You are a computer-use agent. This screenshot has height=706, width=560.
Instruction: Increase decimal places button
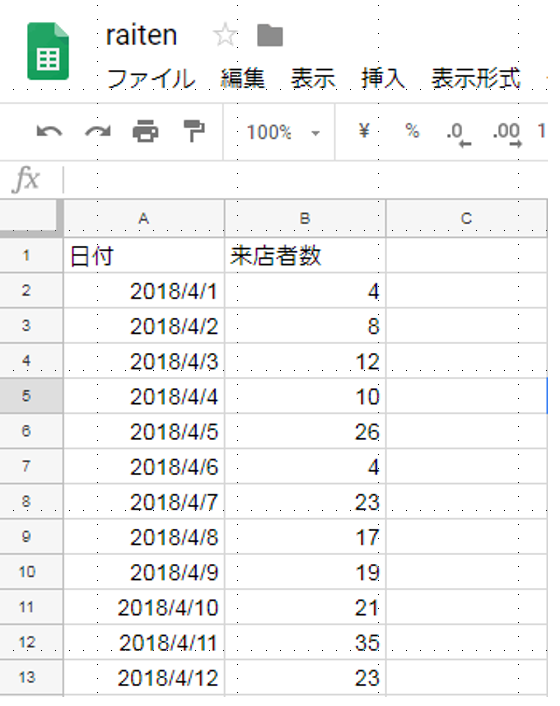[507, 134]
